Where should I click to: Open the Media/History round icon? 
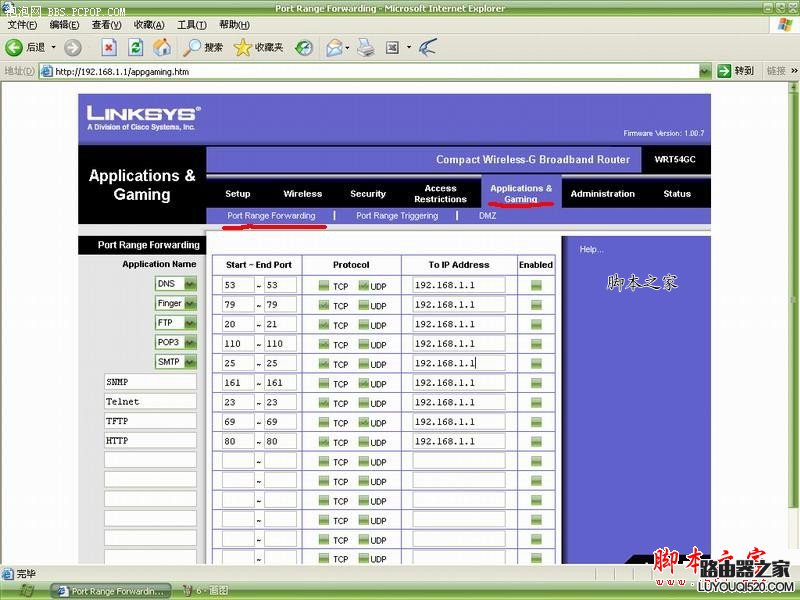click(304, 47)
